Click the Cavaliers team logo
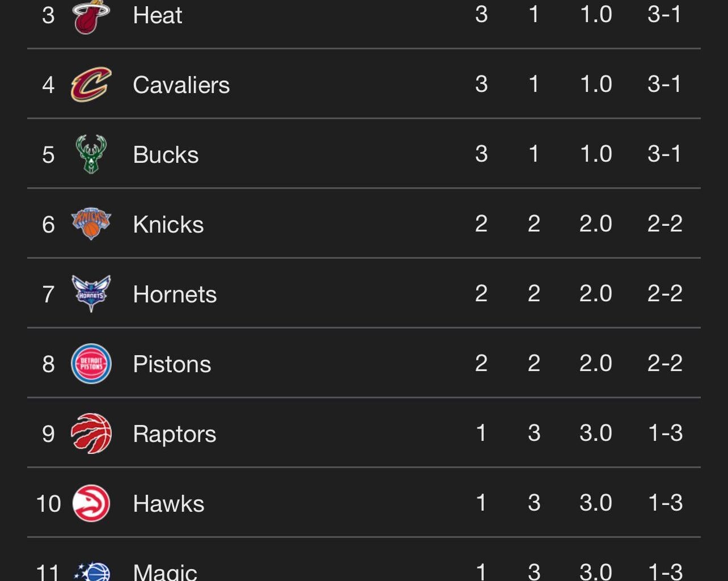 (x=91, y=84)
